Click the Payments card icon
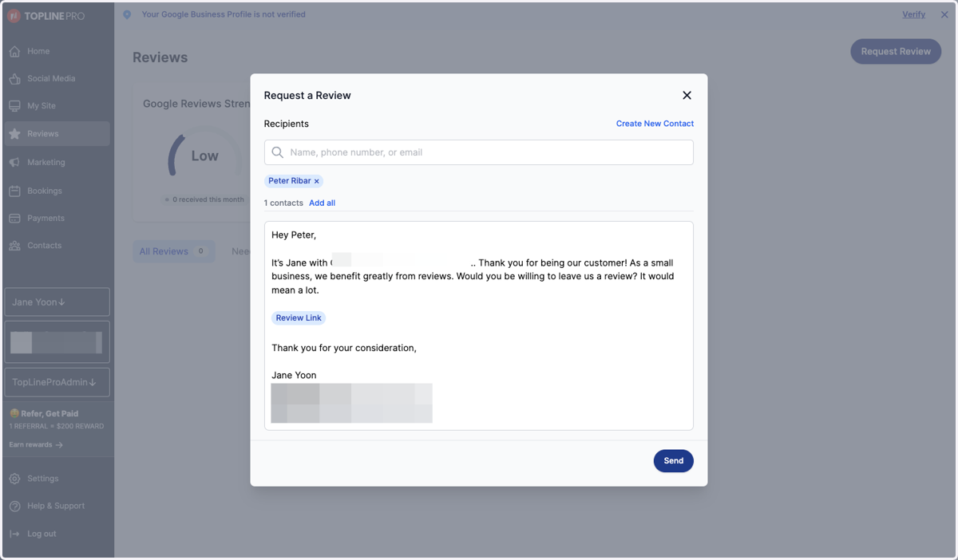Image resolution: width=958 pixels, height=560 pixels. coord(14,218)
